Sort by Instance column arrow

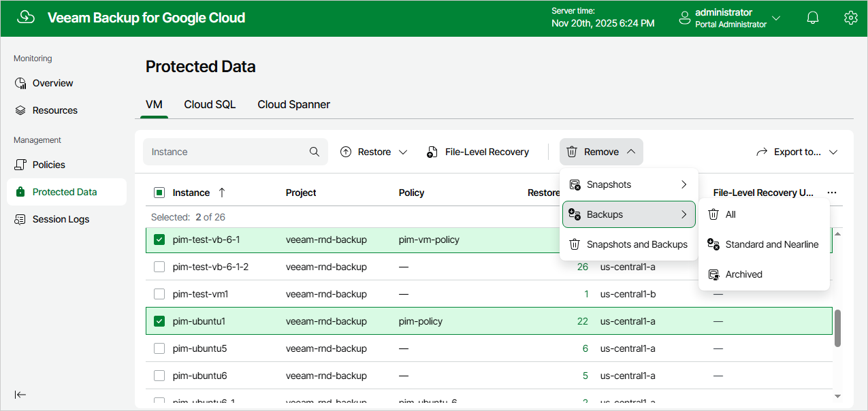tap(221, 193)
